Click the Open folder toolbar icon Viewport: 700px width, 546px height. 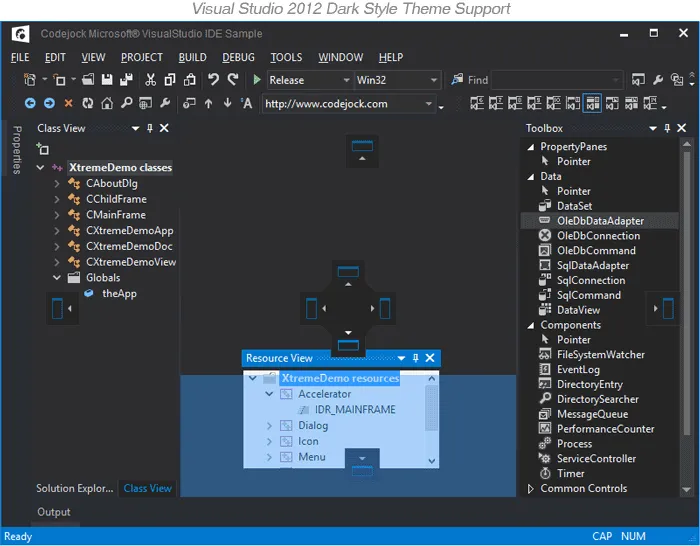click(88, 80)
